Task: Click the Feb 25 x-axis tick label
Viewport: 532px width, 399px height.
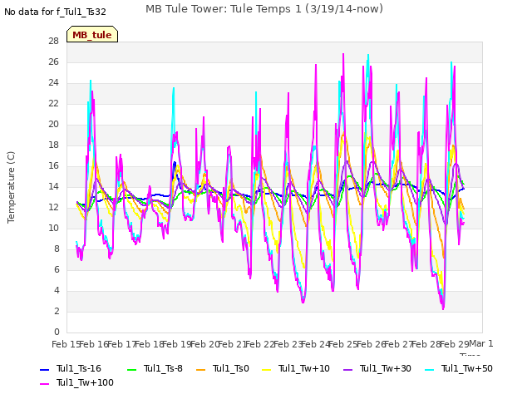Action: coord(343,344)
